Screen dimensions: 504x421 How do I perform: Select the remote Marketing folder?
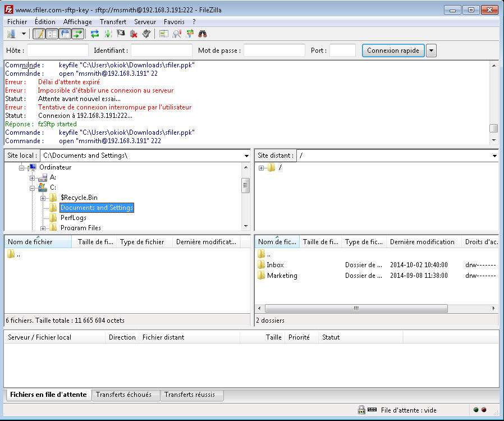point(282,276)
